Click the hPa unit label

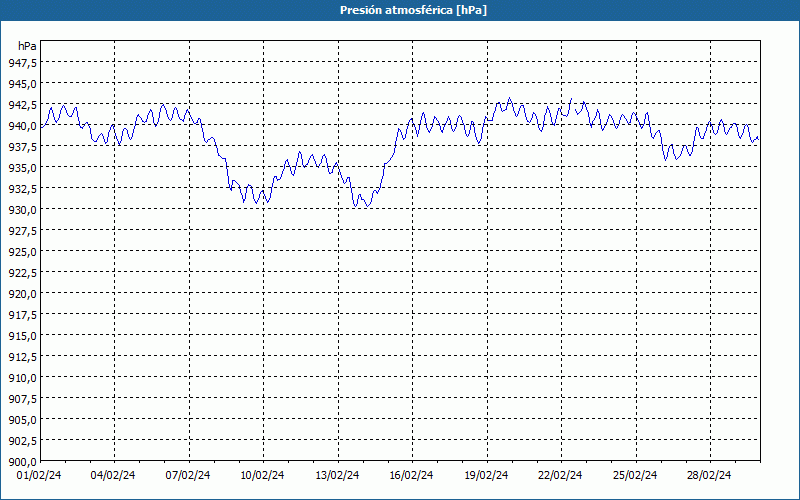[x=28, y=46]
